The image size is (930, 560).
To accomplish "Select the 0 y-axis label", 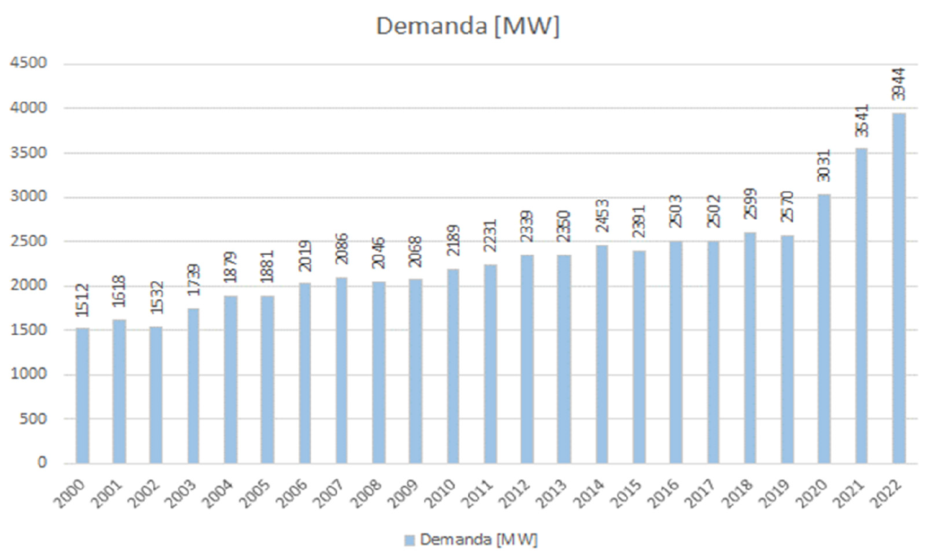I will [x=42, y=462].
